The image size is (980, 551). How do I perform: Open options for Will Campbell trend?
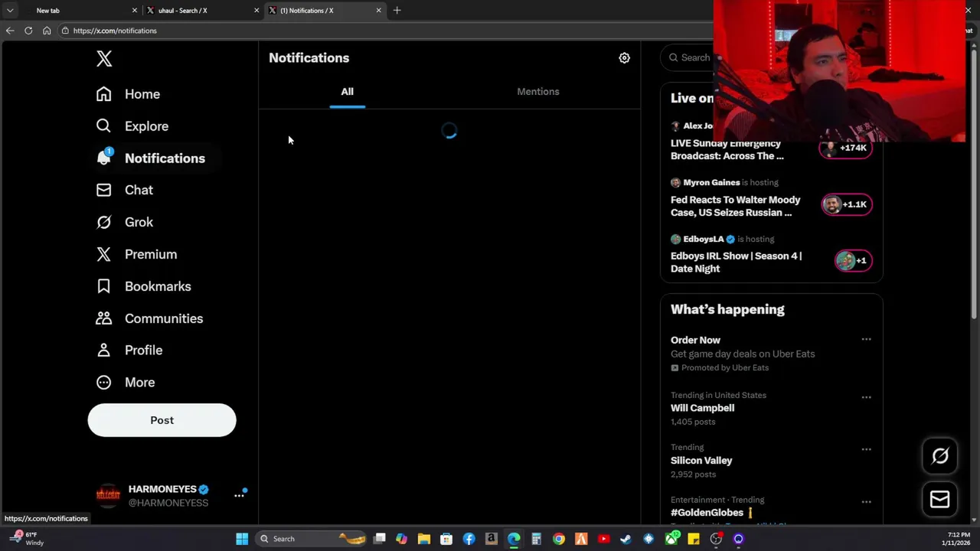866,397
